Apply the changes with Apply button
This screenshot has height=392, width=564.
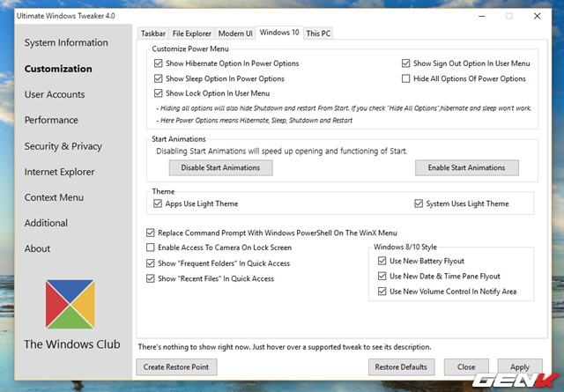[520, 366]
